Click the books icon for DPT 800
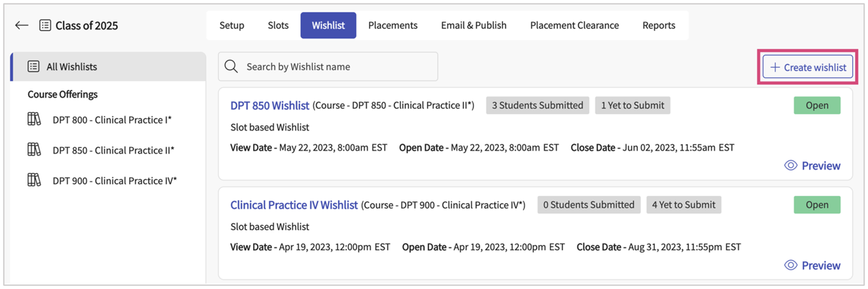Screen dimensions: 868x289 click(x=34, y=119)
